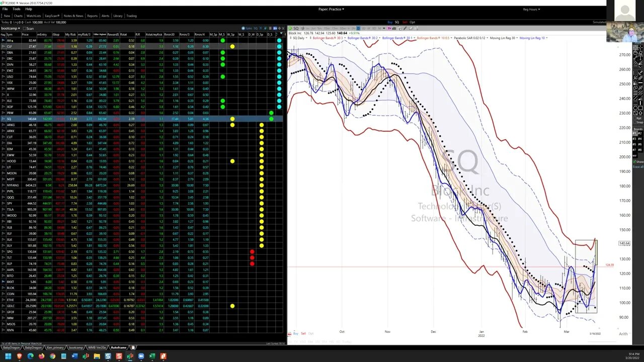This screenshot has height=362, width=644.
Task: Toggle the flag on the CLF row
Action: [x=3, y=46]
